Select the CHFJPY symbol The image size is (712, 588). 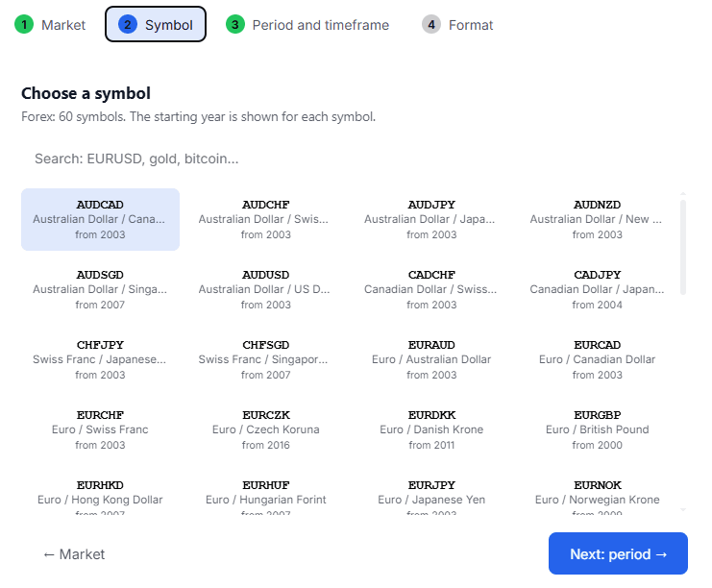(100, 359)
